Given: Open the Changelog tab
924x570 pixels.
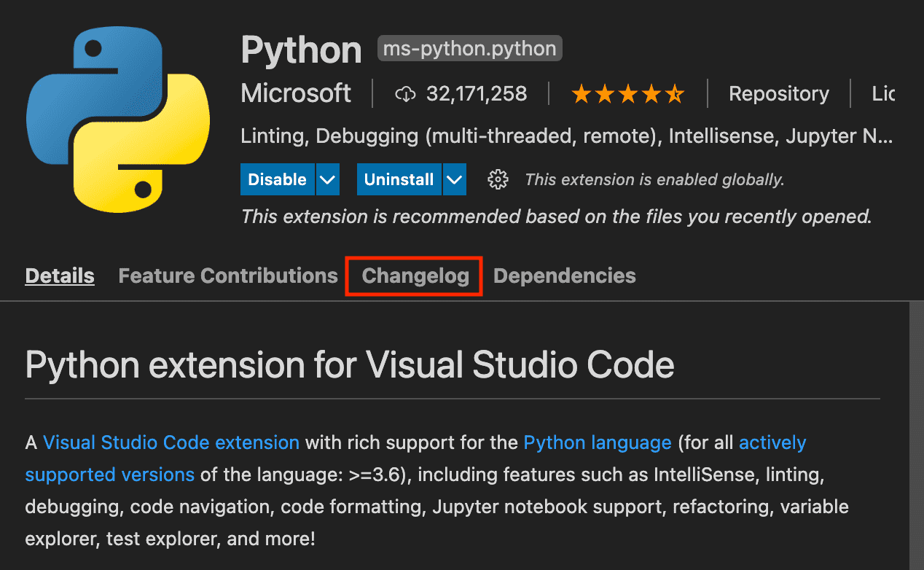Looking at the screenshot, I should tap(415, 276).
